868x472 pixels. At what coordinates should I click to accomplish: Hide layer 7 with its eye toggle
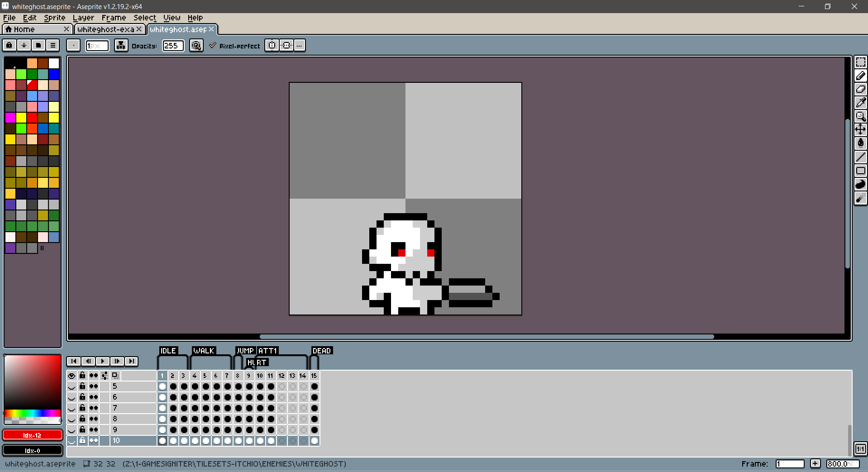click(x=72, y=408)
